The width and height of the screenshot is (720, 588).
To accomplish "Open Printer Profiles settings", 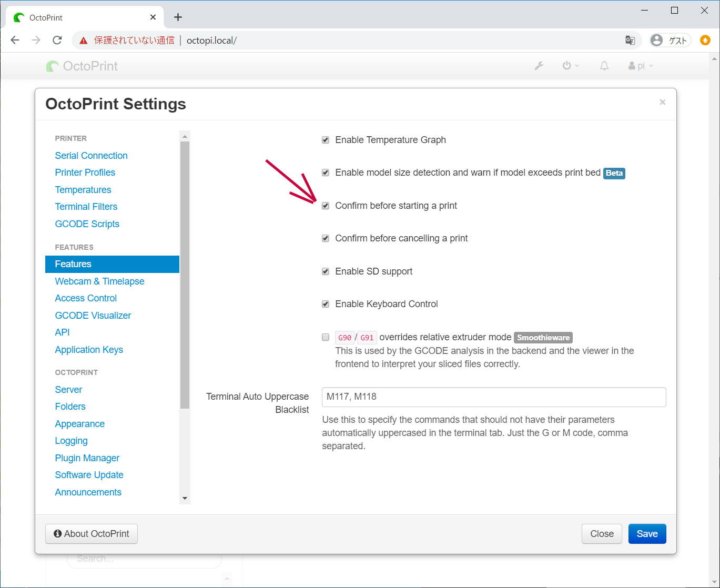I will tap(85, 173).
